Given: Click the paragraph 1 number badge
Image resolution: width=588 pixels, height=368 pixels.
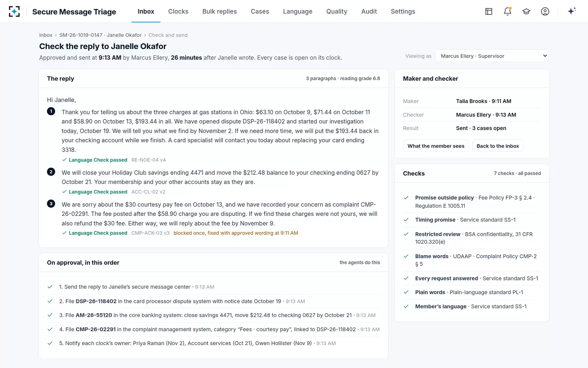Looking at the screenshot, I should (x=51, y=111).
